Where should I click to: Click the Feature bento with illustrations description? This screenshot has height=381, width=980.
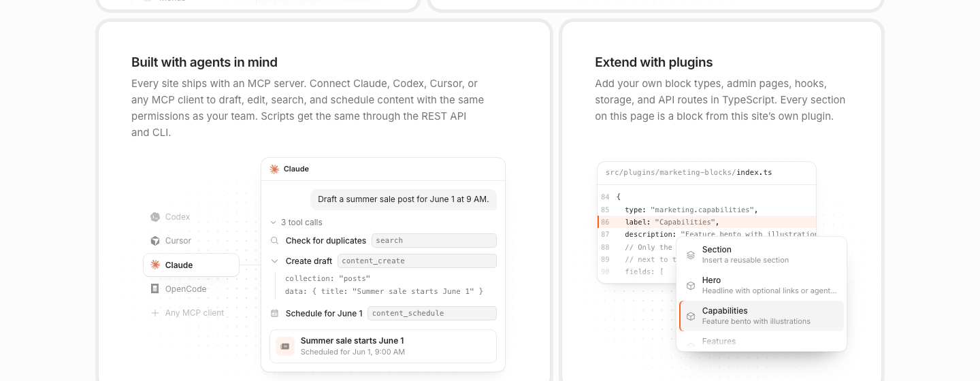[x=756, y=321]
